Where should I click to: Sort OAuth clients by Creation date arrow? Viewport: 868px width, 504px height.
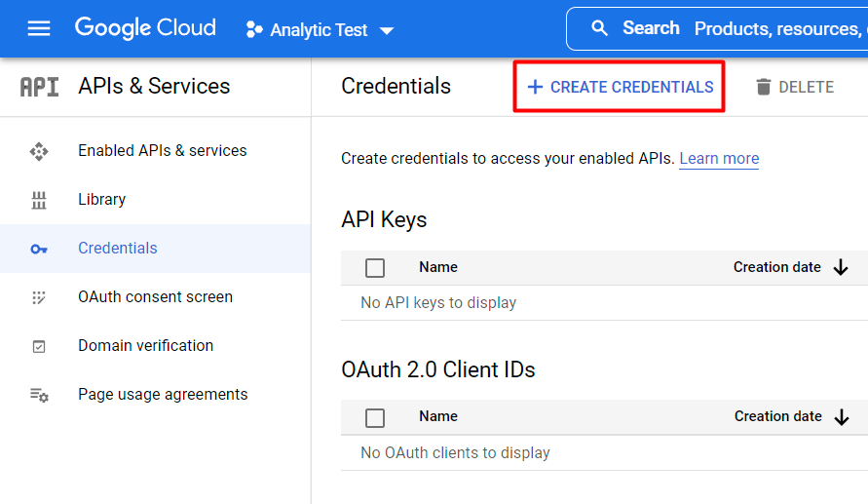842,417
